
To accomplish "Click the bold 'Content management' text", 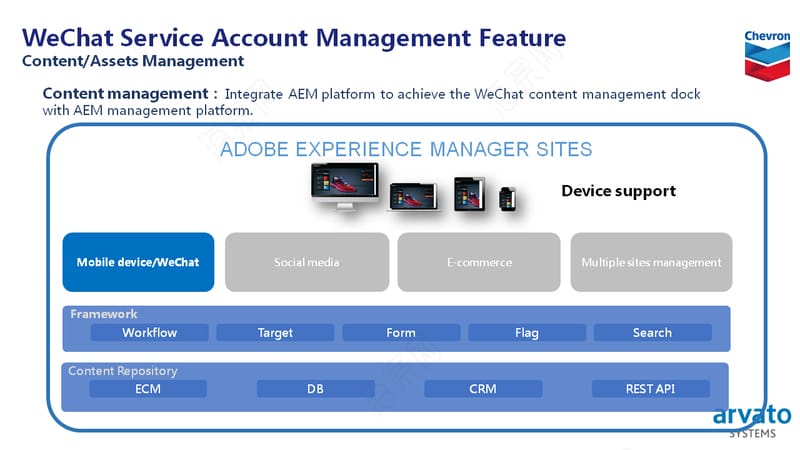I will coord(126,93).
